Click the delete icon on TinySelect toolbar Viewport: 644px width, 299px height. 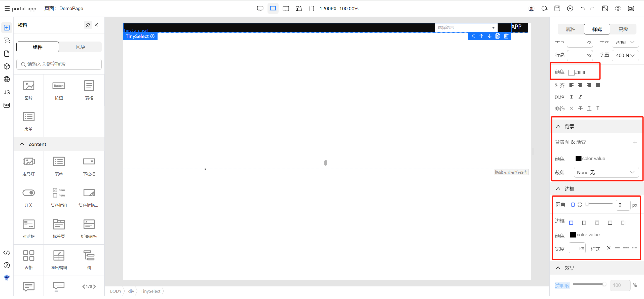coord(506,36)
